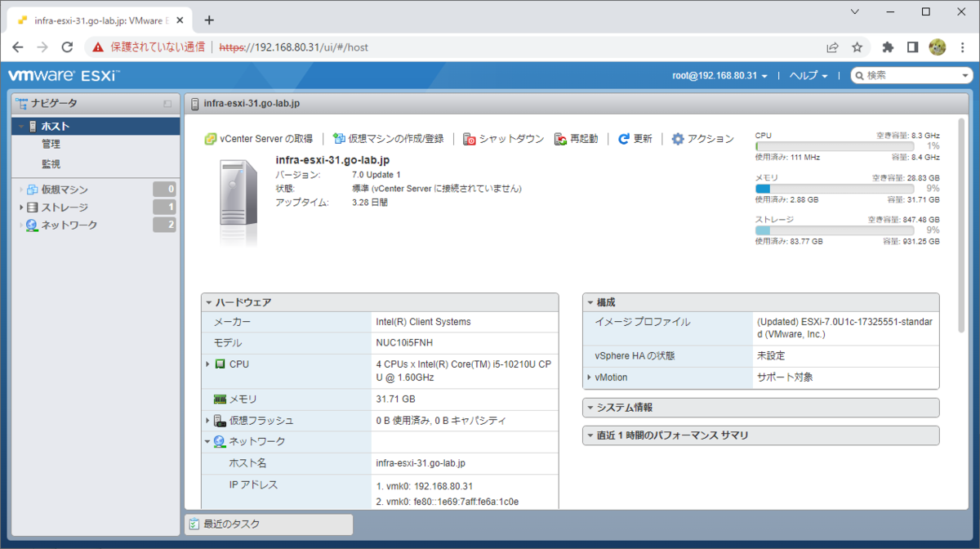The height and width of the screenshot is (549, 980).
Task: Open the browser three-dot menu
Action: pos(962,47)
